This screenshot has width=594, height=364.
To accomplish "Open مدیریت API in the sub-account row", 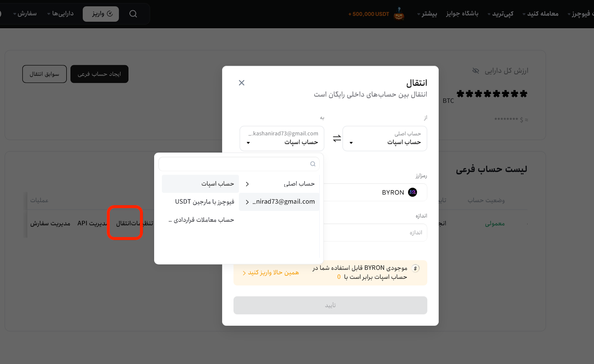I will (92, 223).
